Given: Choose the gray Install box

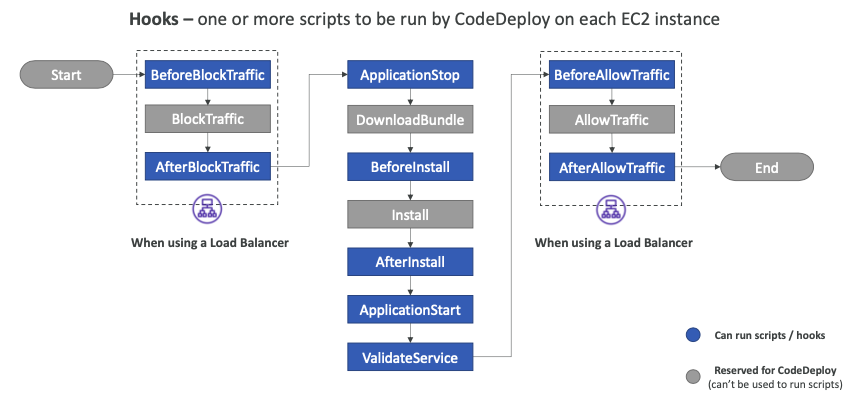Looking at the screenshot, I should (x=410, y=215).
